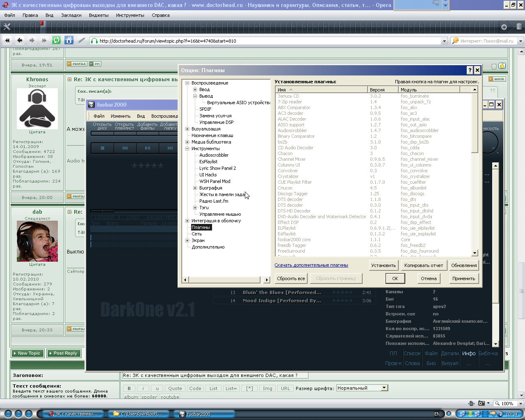525x420 pixels.
Task: Click the Post Reply forum button
Action: (64, 353)
